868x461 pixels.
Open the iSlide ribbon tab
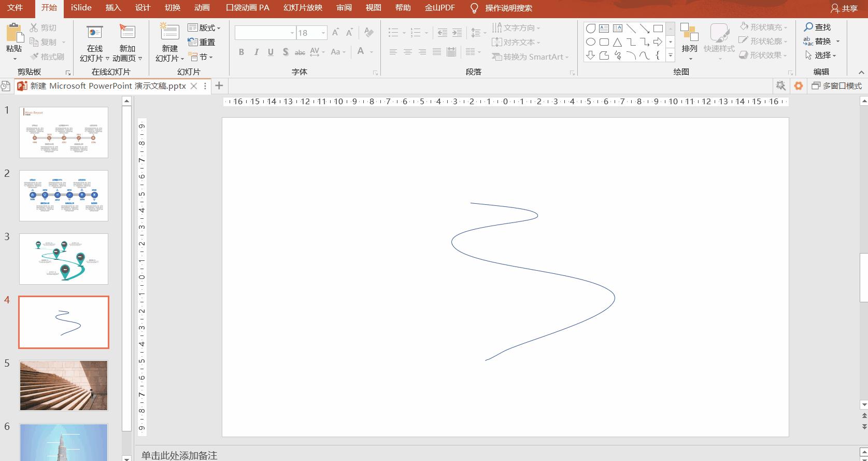[x=81, y=8]
